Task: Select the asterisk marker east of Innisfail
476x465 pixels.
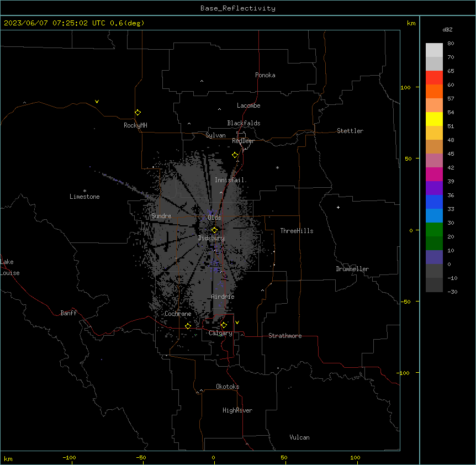Action: point(277,167)
